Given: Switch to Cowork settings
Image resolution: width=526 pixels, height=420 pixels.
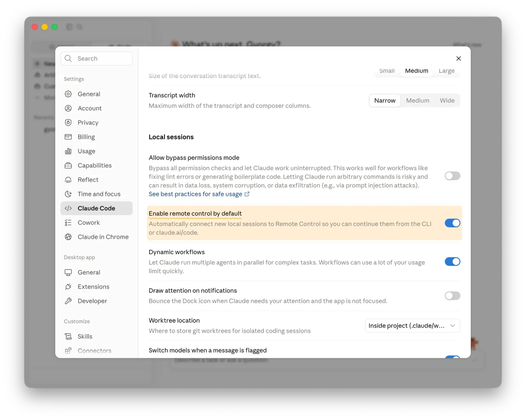Looking at the screenshot, I should click(x=97, y=222).
